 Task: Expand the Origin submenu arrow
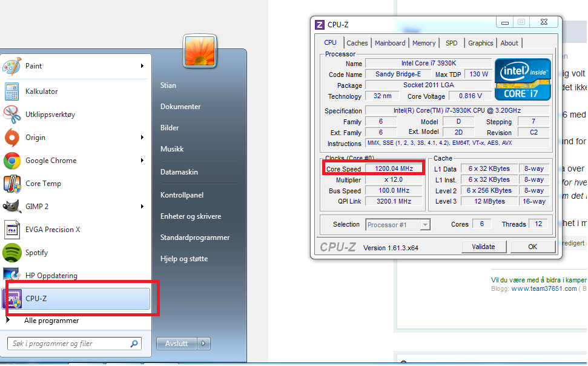142,138
